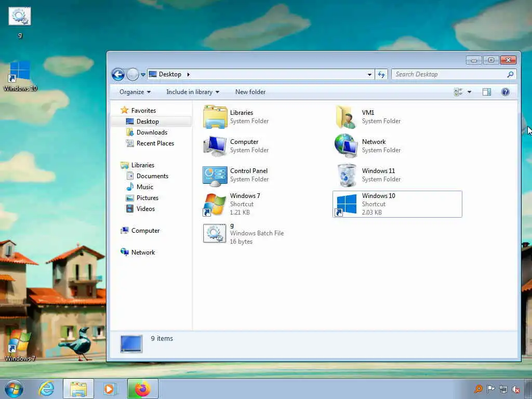
Task: Click the search magnifier icon
Action: click(510, 74)
